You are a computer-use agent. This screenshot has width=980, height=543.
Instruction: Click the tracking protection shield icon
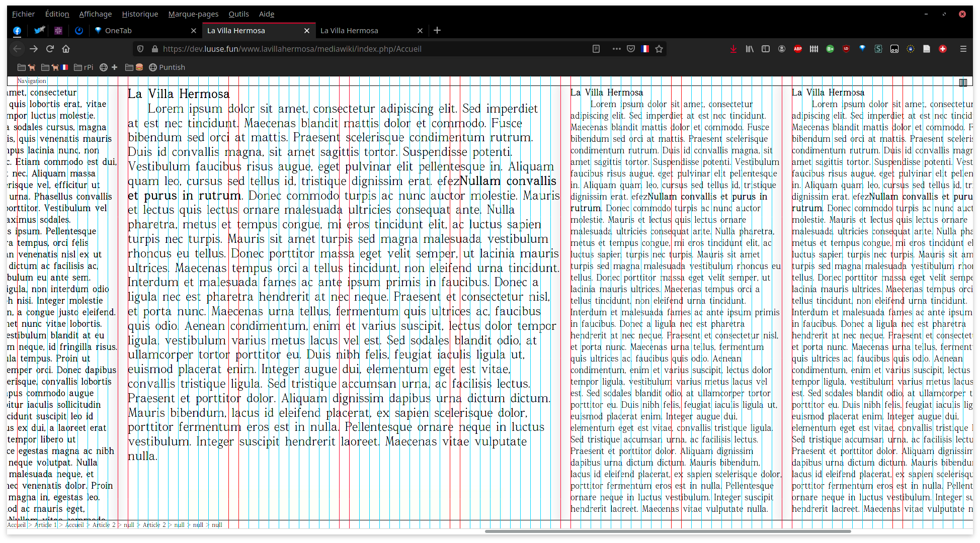coord(140,49)
